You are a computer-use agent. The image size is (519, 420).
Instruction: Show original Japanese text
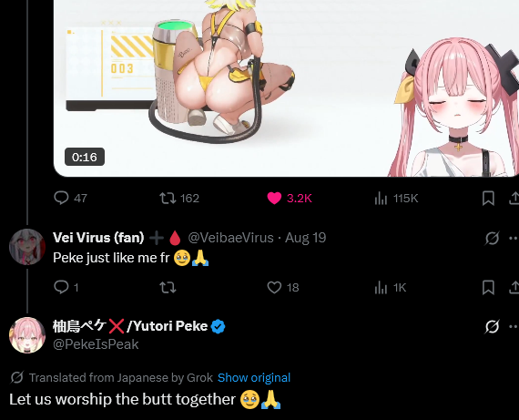(x=254, y=377)
